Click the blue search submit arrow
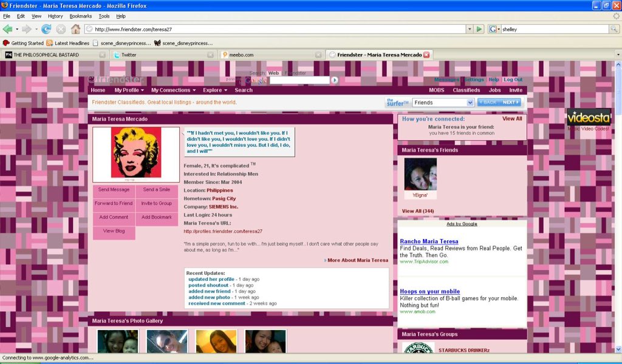622x364 pixels. tap(335, 79)
